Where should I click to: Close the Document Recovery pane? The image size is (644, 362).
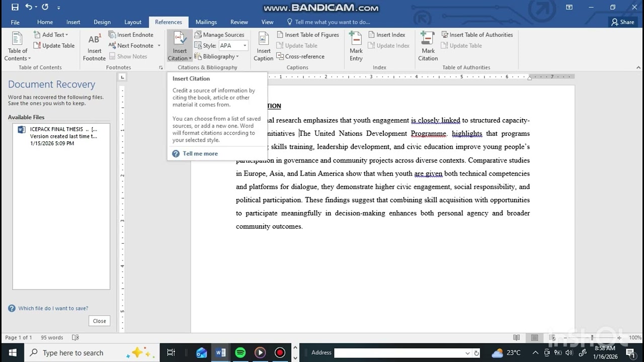[x=100, y=321]
